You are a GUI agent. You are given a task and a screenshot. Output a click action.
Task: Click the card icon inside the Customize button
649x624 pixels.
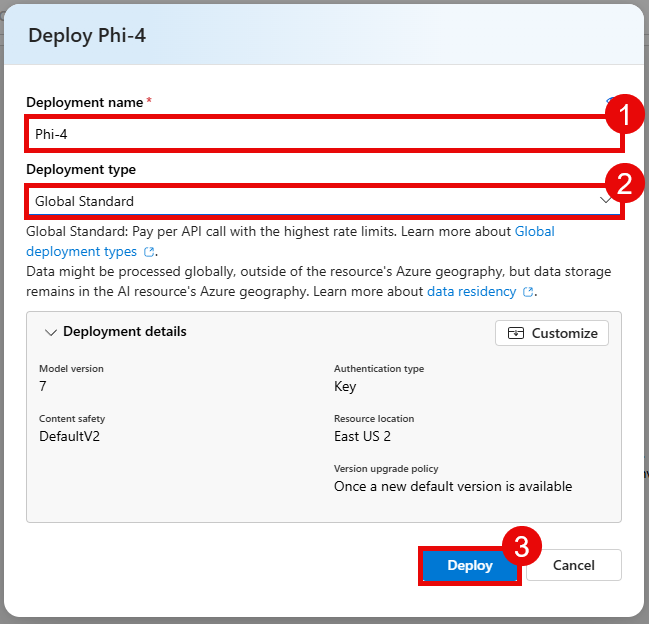pos(516,333)
